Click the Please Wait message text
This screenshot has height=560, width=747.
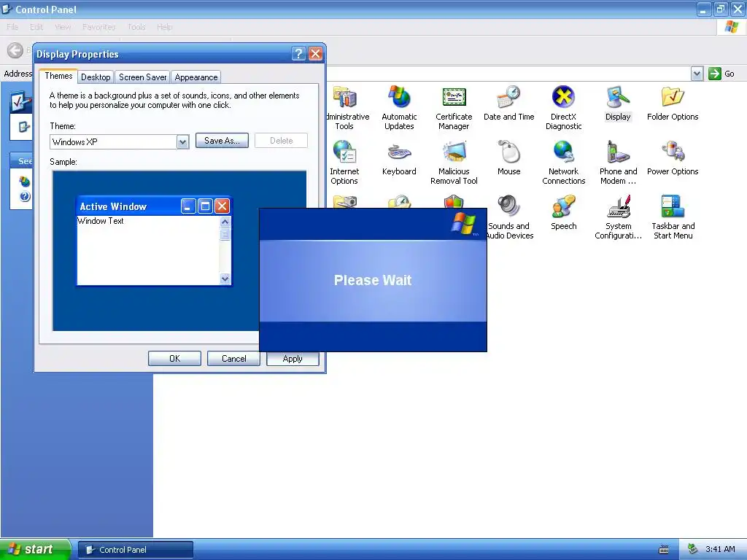[x=373, y=280]
